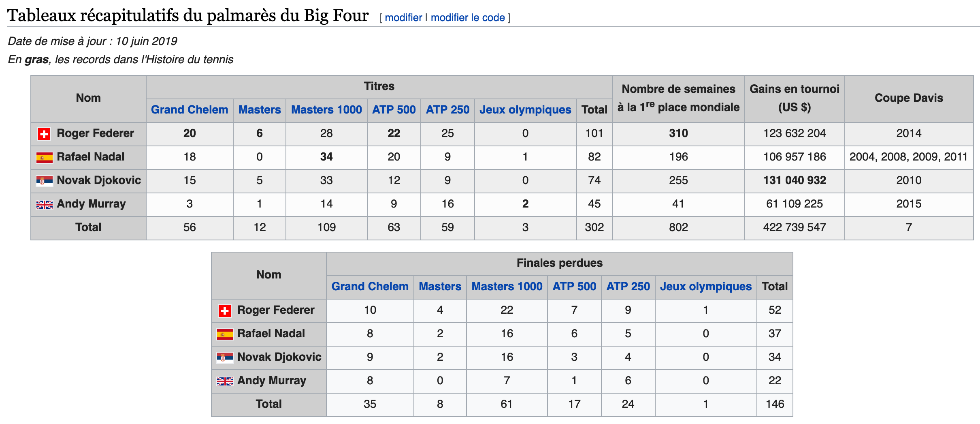Click British flag beside Andy Murray in Titres table
This screenshot has width=980, height=424.
(x=44, y=204)
